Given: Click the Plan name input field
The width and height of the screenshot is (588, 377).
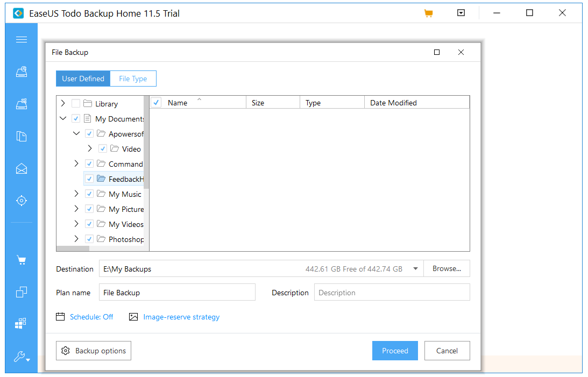Looking at the screenshot, I should 177,293.
